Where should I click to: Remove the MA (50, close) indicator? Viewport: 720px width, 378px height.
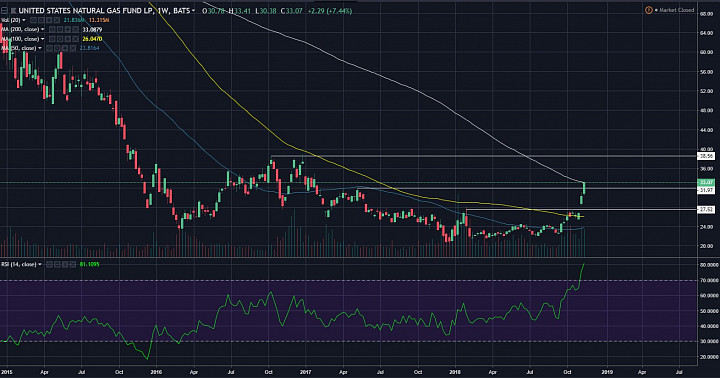pos(73,48)
